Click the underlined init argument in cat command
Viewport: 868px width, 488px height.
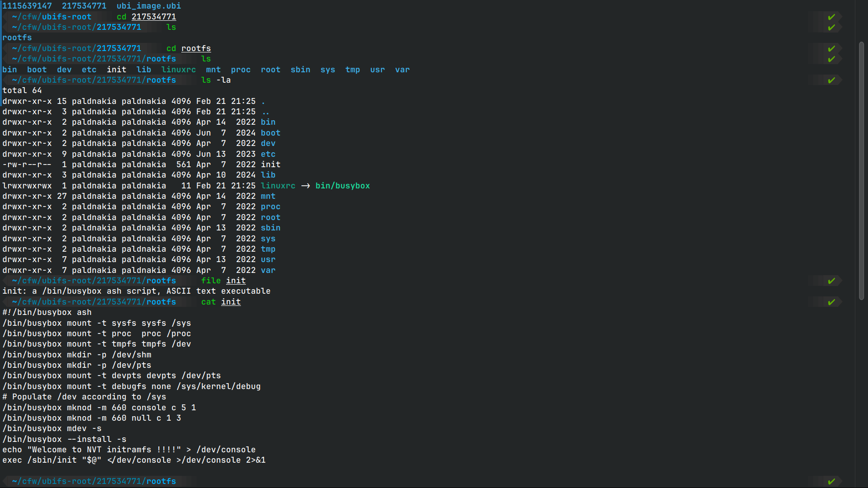click(231, 302)
